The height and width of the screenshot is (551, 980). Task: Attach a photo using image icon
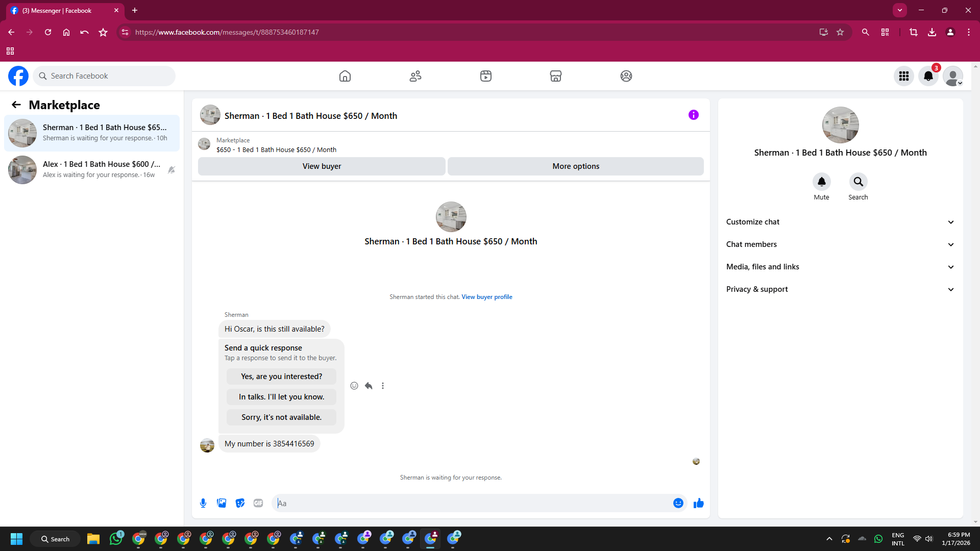(222, 503)
